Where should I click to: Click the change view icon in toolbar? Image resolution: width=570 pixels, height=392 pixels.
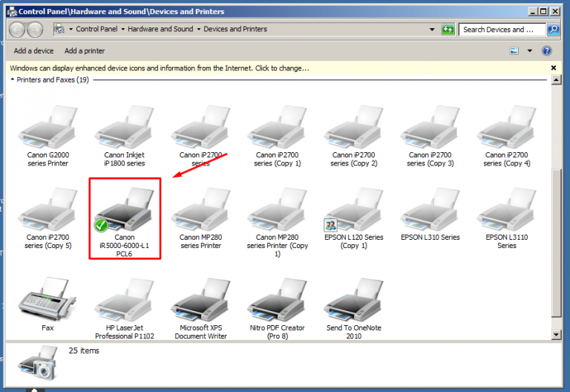click(514, 51)
